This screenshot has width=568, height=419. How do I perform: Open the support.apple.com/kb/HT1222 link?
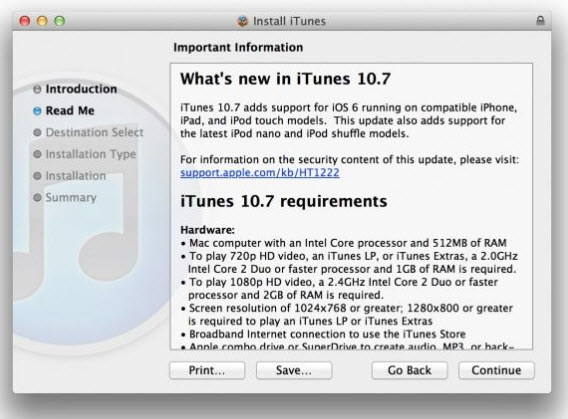pos(260,172)
